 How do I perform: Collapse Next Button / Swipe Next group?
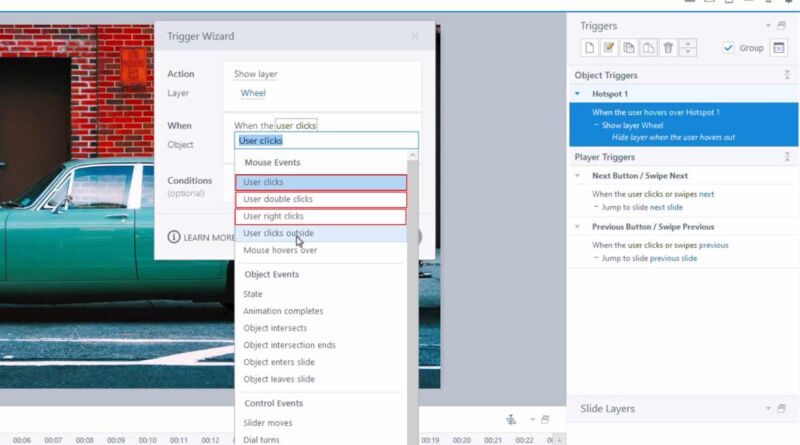click(x=578, y=176)
